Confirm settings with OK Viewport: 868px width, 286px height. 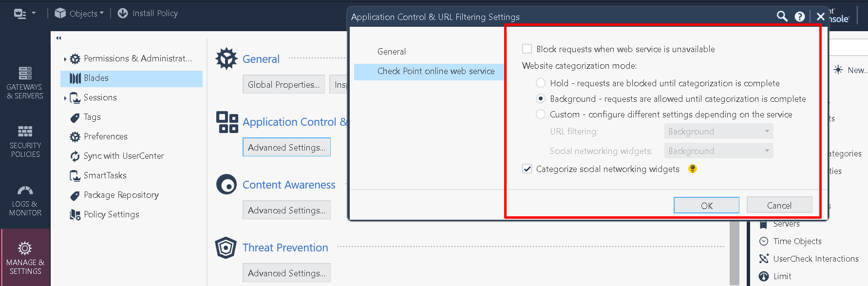point(706,205)
